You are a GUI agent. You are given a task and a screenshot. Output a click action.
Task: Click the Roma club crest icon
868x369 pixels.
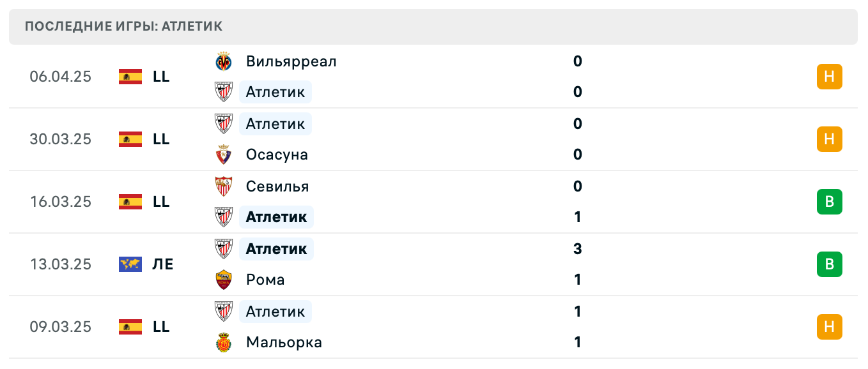(224, 280)
